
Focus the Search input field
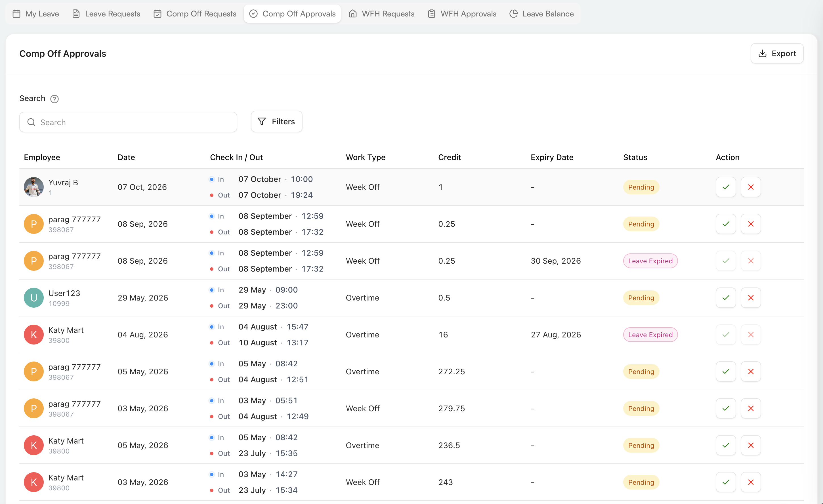(x=128, y=122)
